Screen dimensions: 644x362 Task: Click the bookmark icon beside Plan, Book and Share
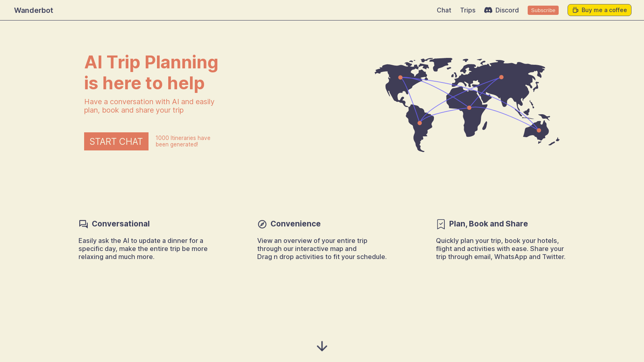click(x=441, y=224)
